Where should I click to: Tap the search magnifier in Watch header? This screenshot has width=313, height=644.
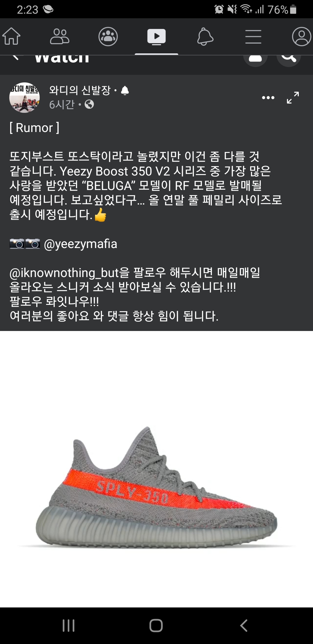tap(289, 59)
